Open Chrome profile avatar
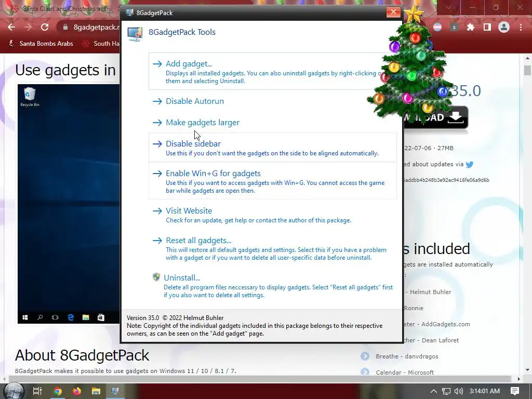This screenshot has width=532, height=399. tap(504, 27)
